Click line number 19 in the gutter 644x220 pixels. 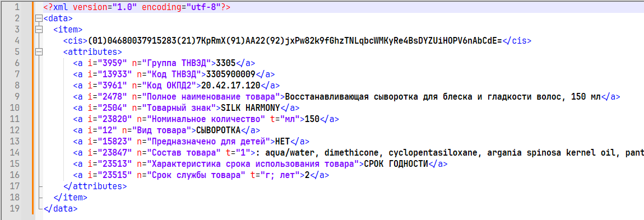tap(14, 208)
